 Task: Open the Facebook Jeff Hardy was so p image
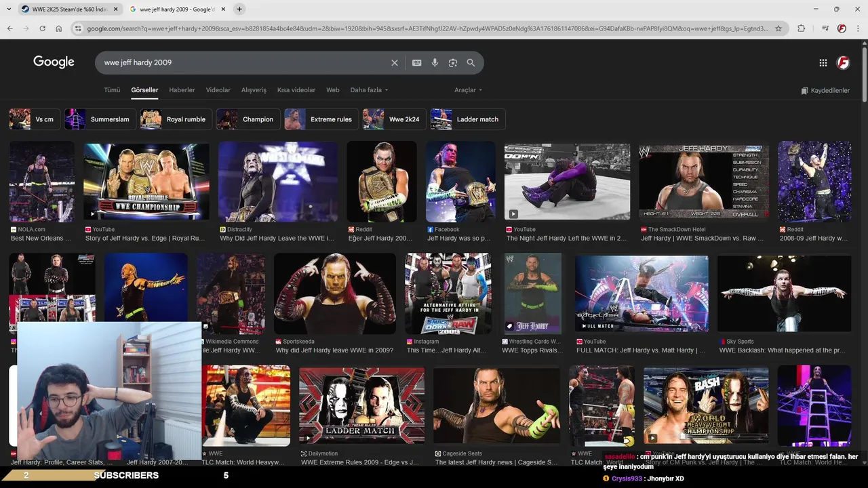[x=460, y=181]
